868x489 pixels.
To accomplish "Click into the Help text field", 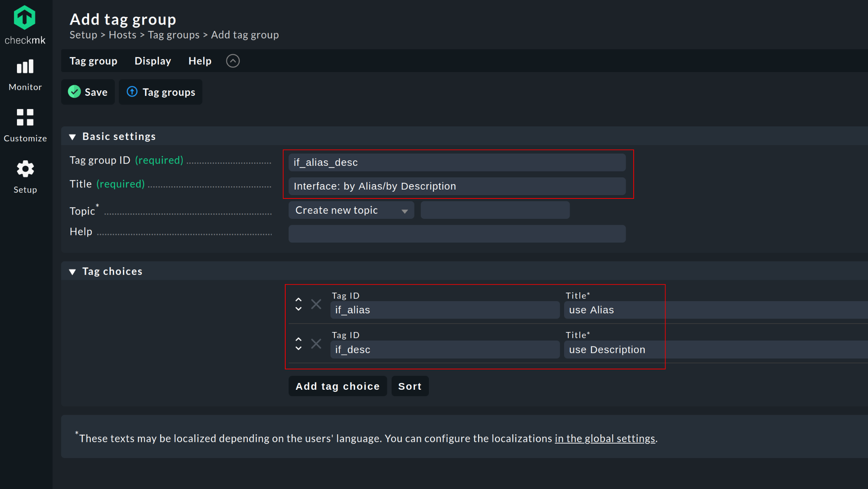I will [x=457, y=234].
